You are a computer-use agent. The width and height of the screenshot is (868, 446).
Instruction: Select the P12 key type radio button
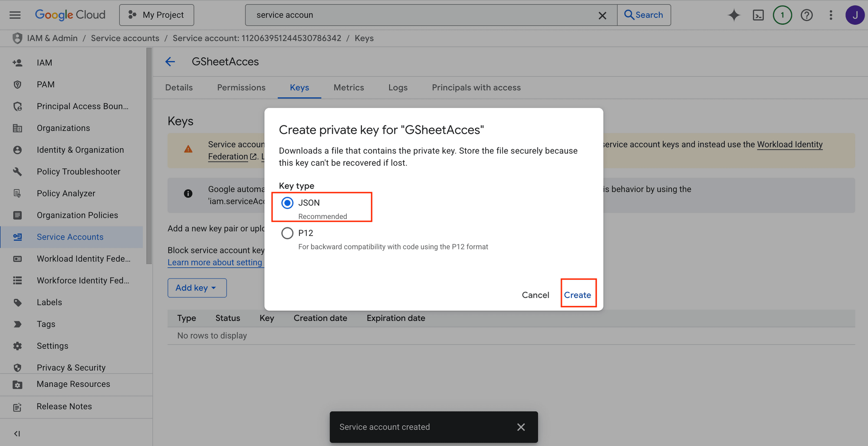(287, 233)
